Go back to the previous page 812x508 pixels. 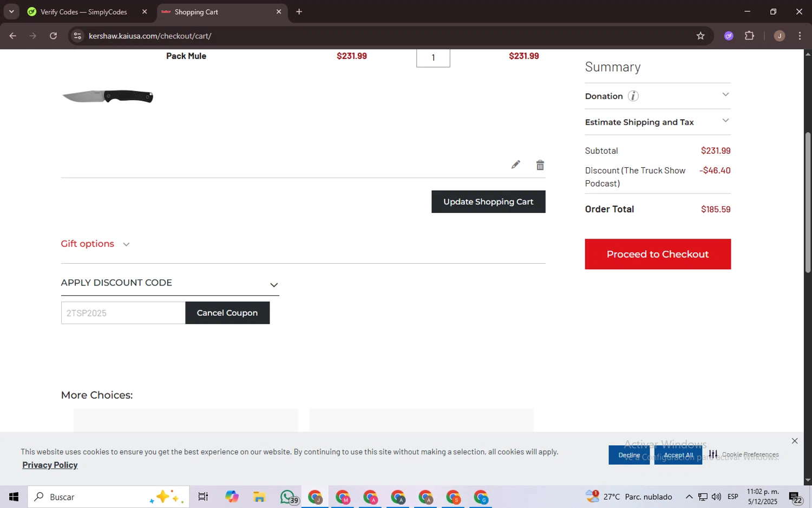[x=13, y=36]
